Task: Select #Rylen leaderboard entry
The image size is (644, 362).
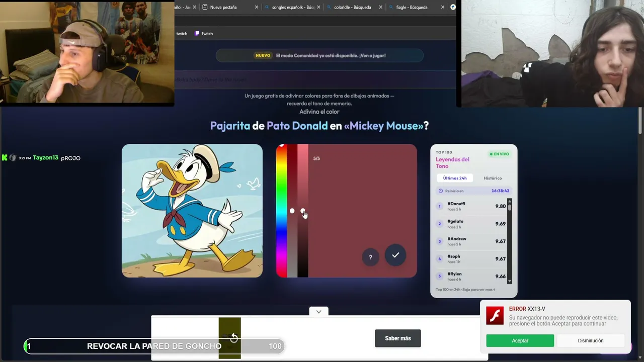Action: tap(471, 277)
